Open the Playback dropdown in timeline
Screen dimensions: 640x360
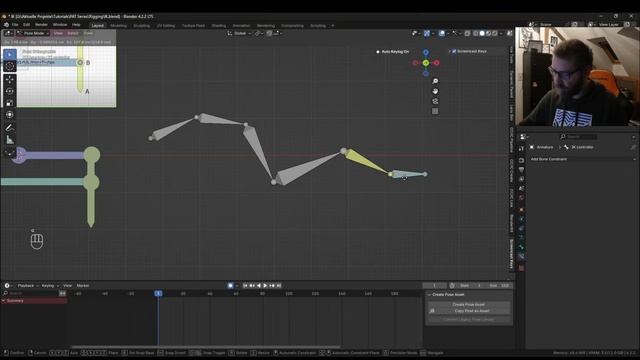coord(28,286)
